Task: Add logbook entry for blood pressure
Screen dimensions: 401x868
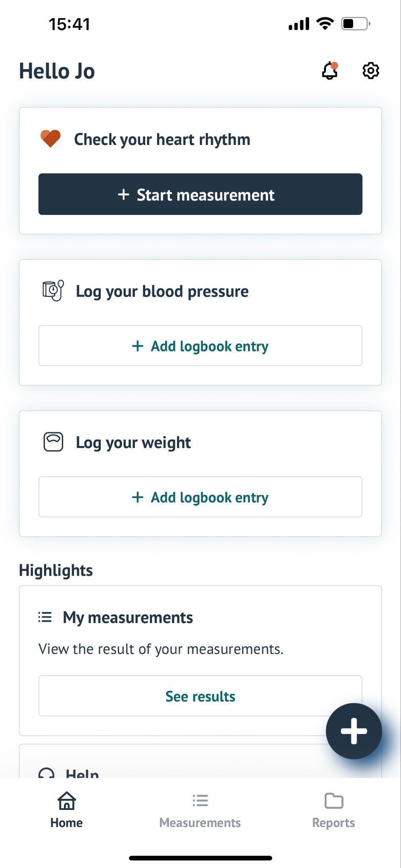Action: [x=200, y=346]
